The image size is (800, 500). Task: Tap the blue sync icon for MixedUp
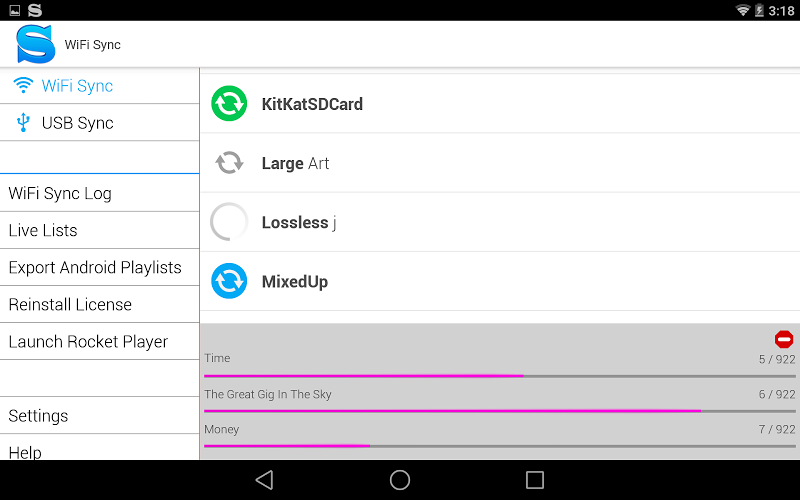(229, 281)
